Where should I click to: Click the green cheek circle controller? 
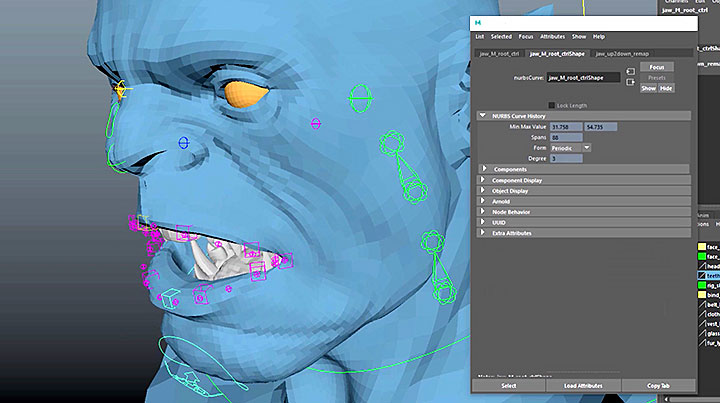[x=361, y=99]
